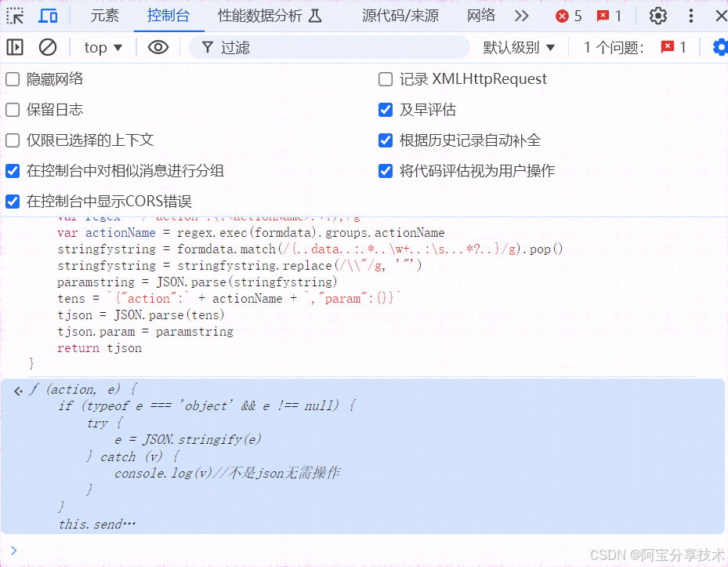Expand more tabs with the double chevron

(521, 16)
